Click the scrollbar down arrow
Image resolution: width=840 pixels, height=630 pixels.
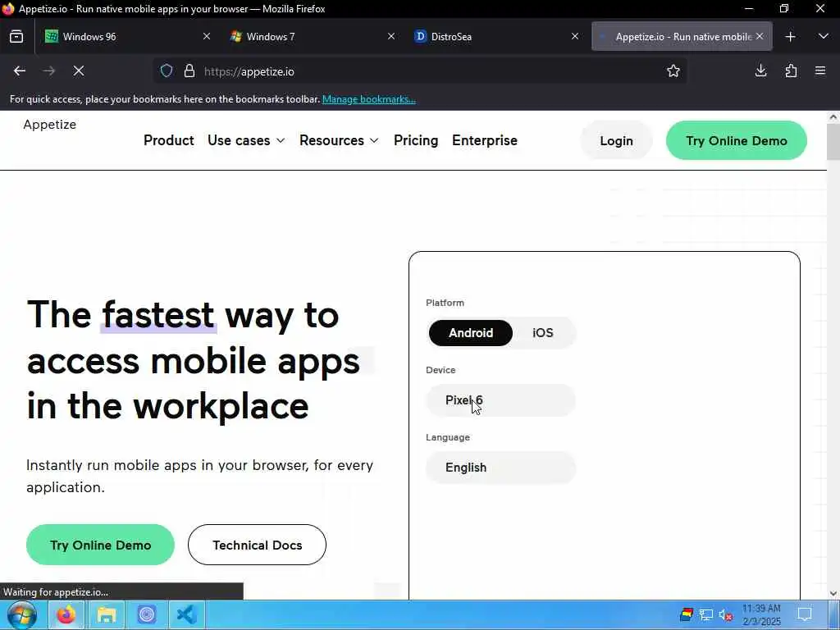[x=833, y=593]
